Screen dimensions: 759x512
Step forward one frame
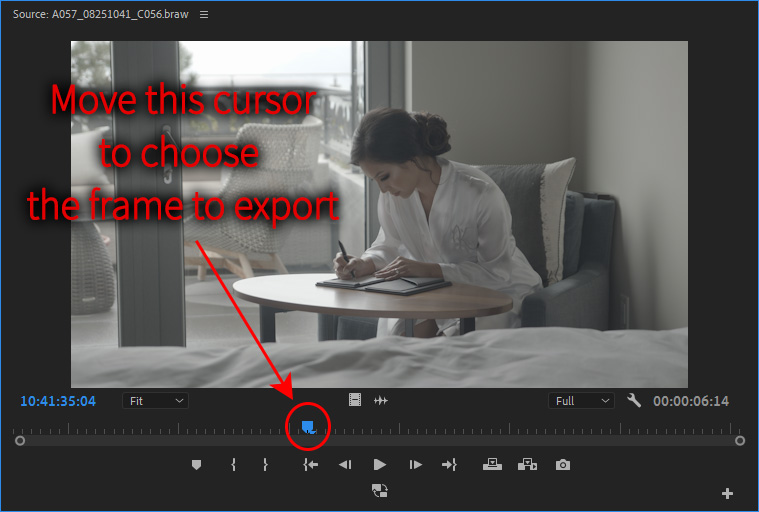tap(415, 465)
